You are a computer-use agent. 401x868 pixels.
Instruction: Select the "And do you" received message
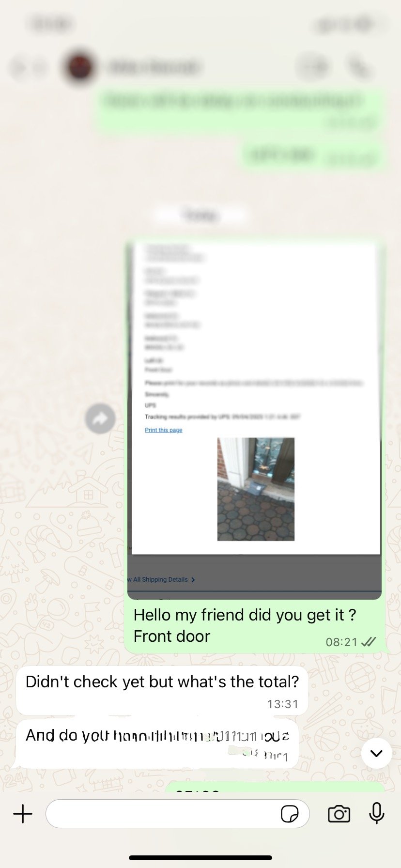click(x=157, y=744)
